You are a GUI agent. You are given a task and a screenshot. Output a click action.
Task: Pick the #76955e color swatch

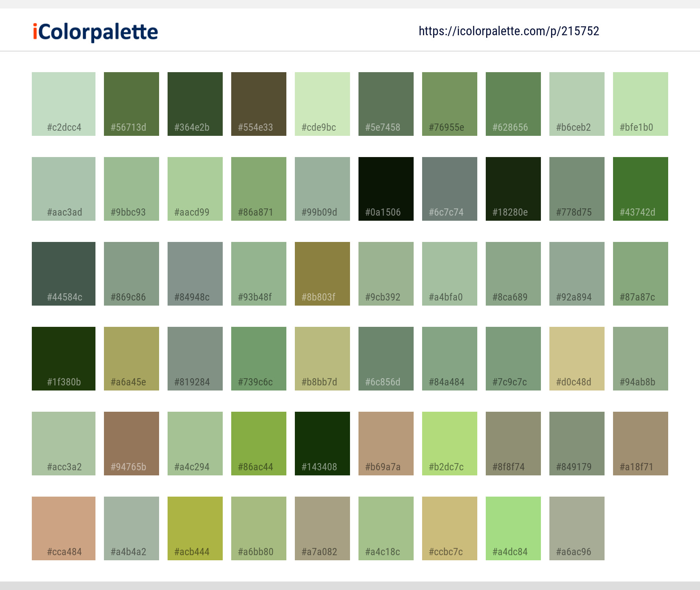[x=450, y=104]
